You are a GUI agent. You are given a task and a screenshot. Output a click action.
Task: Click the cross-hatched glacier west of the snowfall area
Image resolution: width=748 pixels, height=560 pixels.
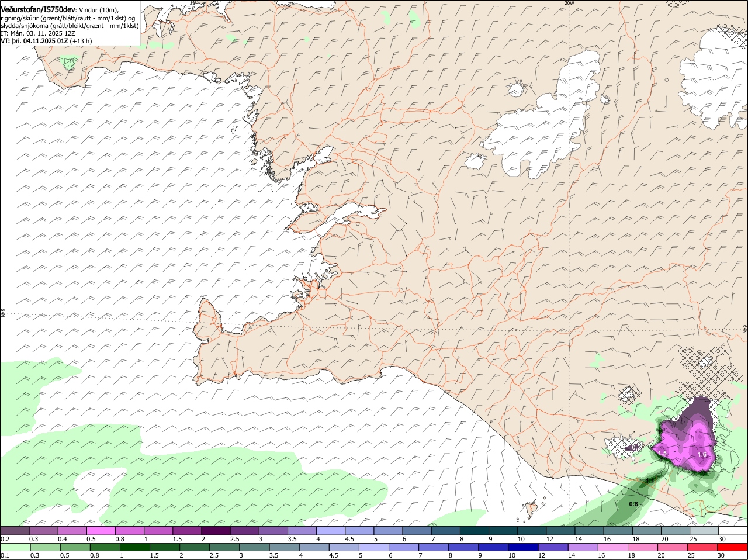[x=624, y=447]
